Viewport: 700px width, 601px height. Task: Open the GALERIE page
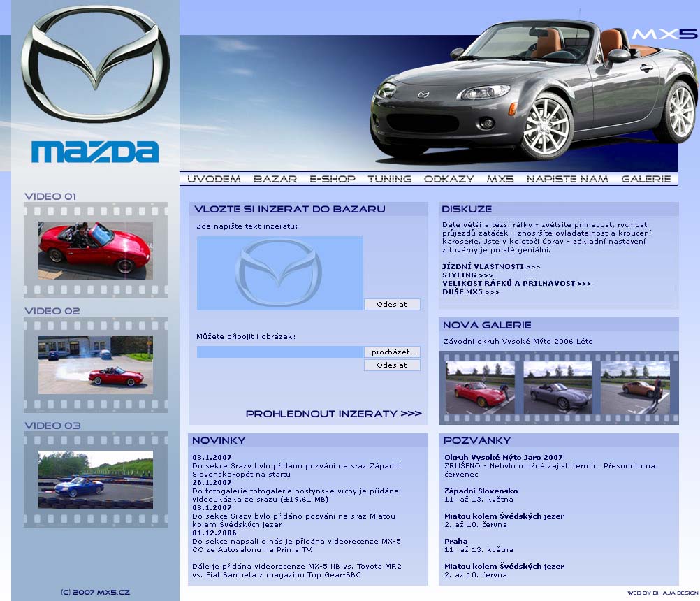(646, 179)
